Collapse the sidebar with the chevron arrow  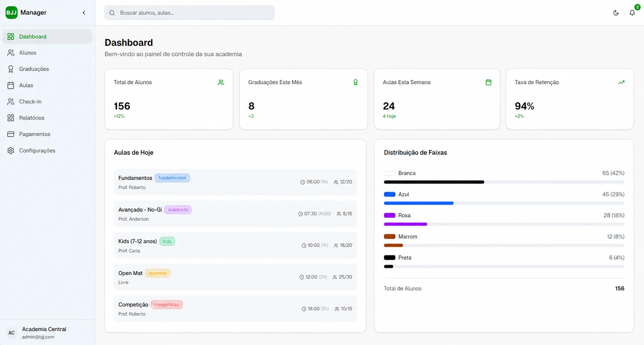[x=84, y=13]
